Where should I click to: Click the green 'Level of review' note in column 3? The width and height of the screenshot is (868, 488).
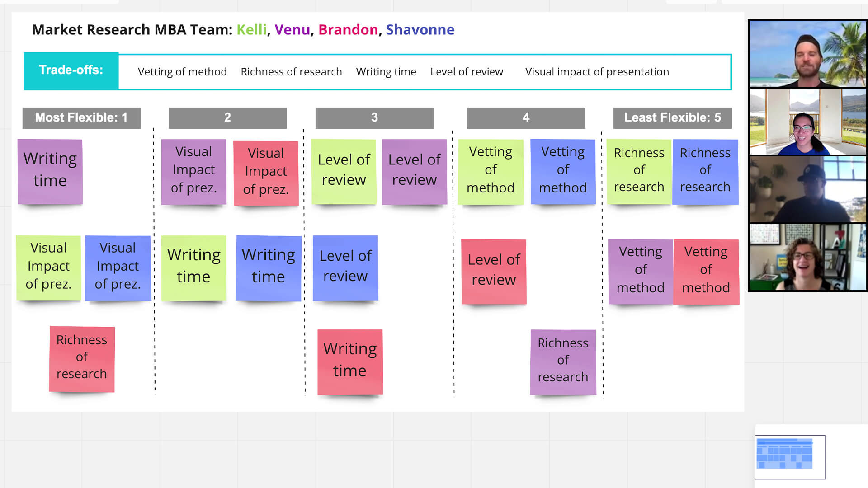click(x=344, y=170)
